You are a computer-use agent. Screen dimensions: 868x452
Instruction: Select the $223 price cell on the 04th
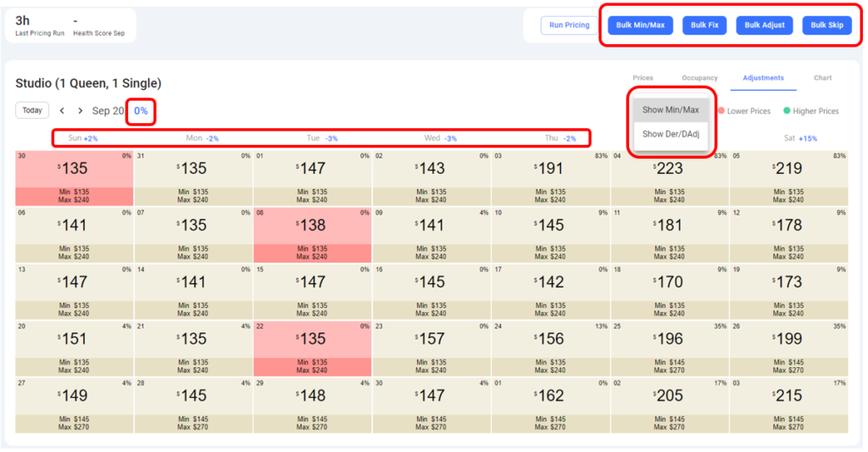pyautogui.click(x=670, y=178)
